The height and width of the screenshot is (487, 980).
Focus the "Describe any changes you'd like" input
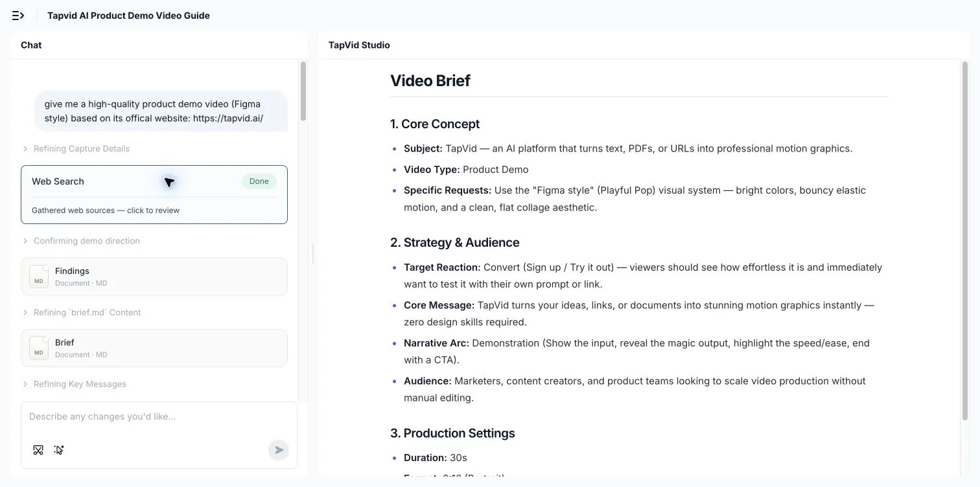coord(159,416)
